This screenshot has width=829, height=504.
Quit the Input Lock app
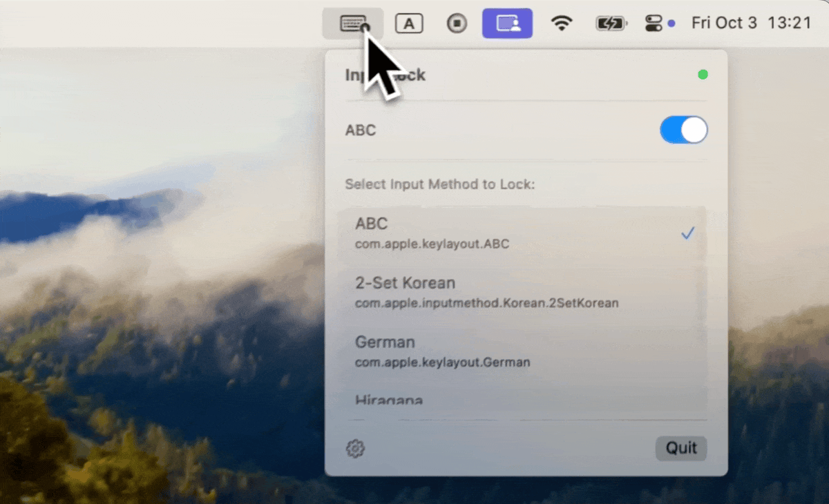pyautogui.click(x=681, y=448)
